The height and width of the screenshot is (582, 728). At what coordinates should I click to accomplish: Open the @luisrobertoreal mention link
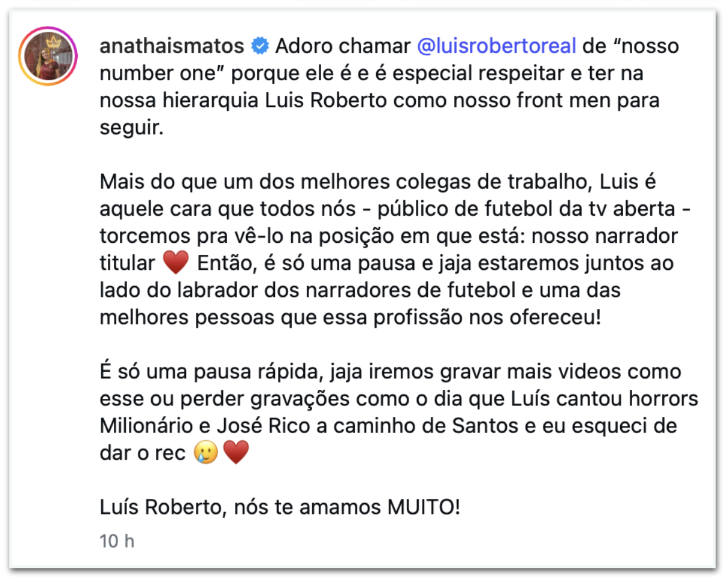[497, 46]
